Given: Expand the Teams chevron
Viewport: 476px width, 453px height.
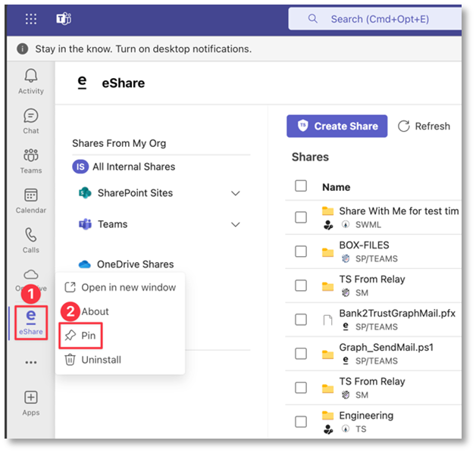Looking at the screenshot, I should [x=236, y=224].
